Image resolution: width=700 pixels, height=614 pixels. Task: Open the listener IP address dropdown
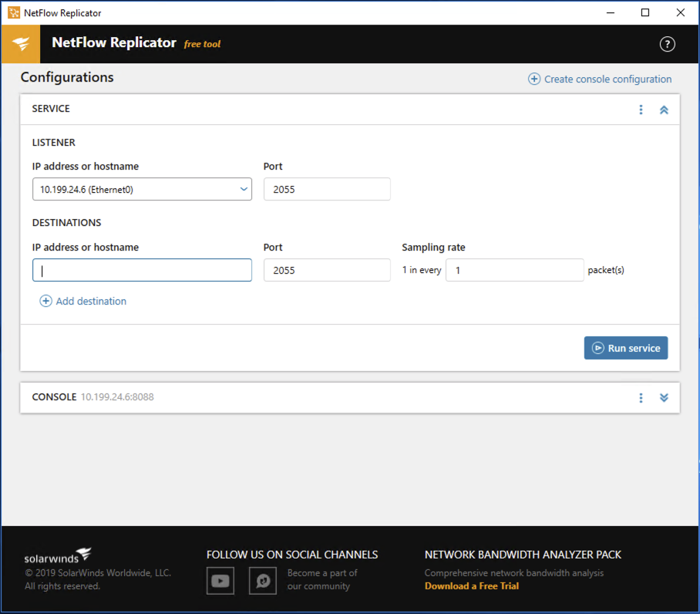coord(142,189)
